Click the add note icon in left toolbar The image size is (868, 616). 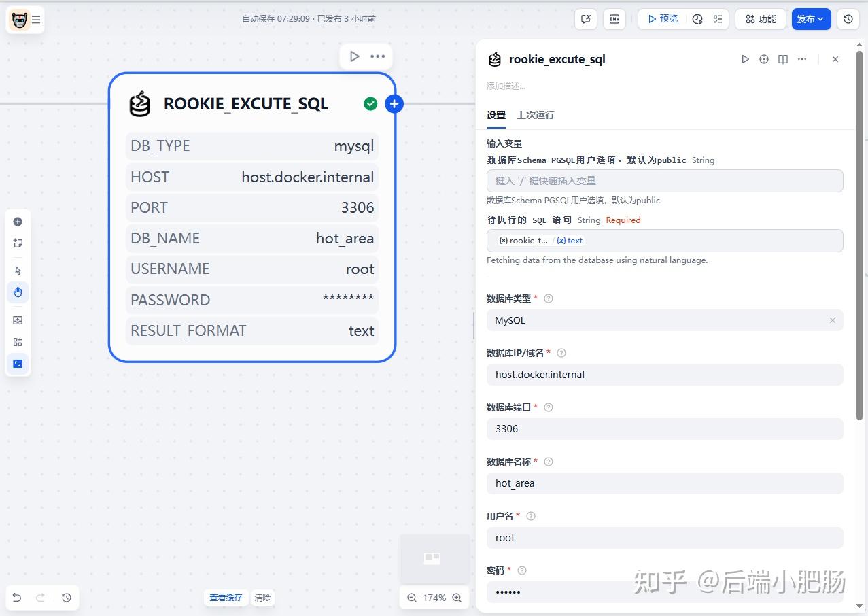18,243
